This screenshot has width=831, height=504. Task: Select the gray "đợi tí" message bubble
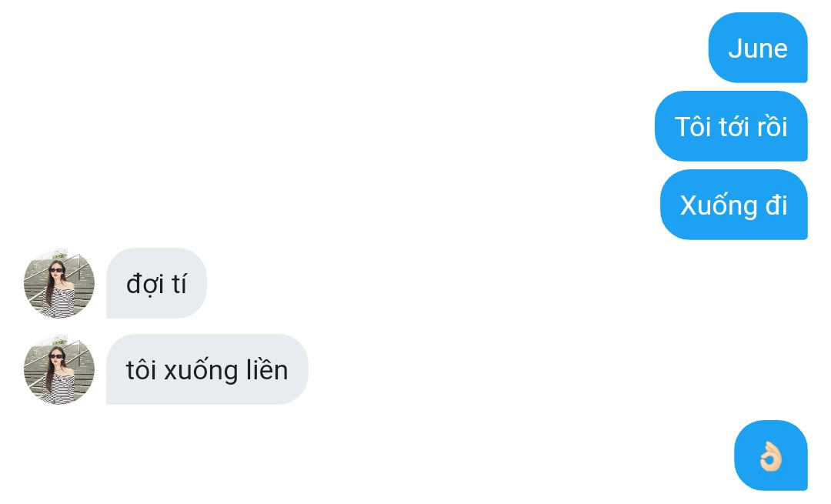[x=156, y=283]
